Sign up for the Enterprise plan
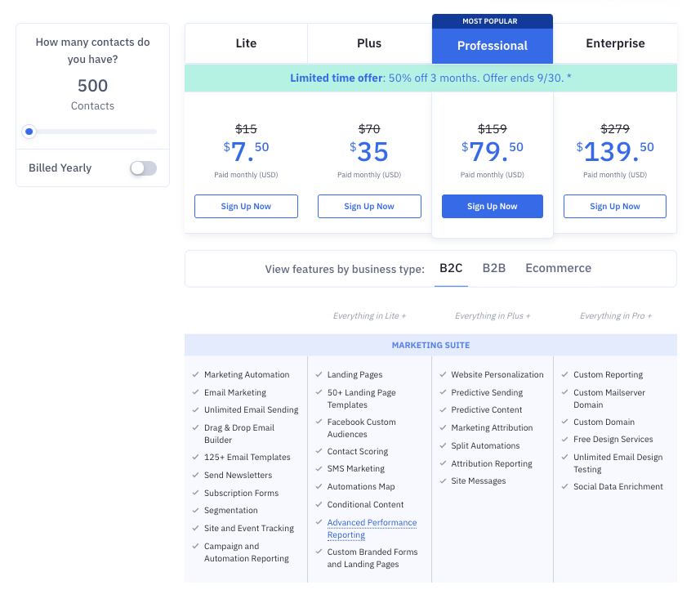Screen dimensions: 700x590 coord(615,207)
